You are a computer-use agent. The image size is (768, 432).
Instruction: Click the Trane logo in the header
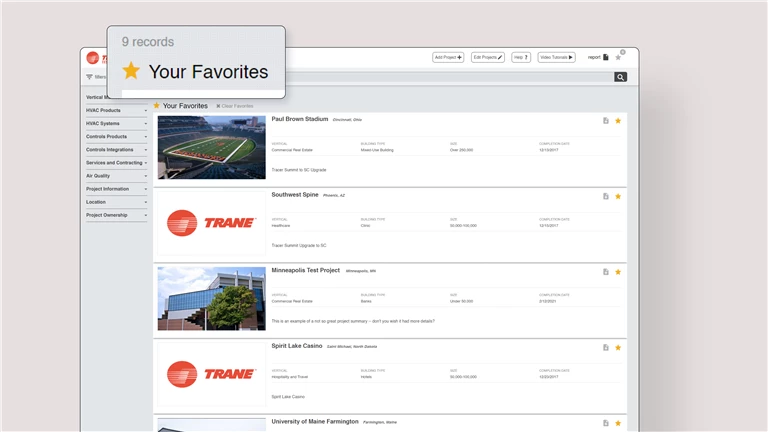[x=96, y=58]
